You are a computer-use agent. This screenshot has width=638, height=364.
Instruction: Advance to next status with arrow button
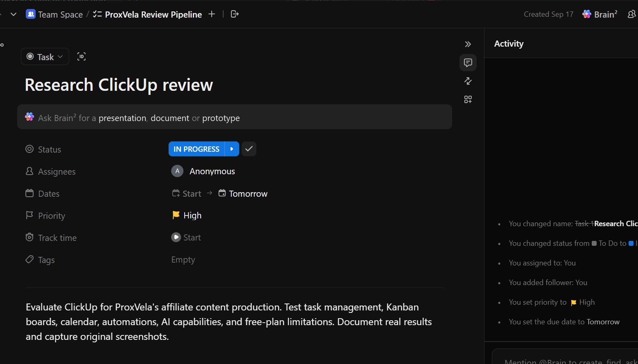click(x=232, y=149)
